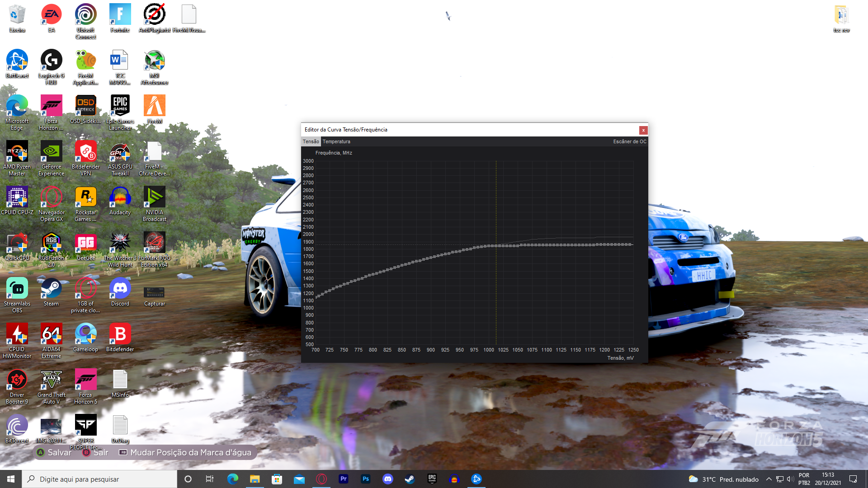868x488 pixels.
Task: Launch AIDA64 Extreme desktop icon
Action: pyautogui.click(x=52, y=341)
